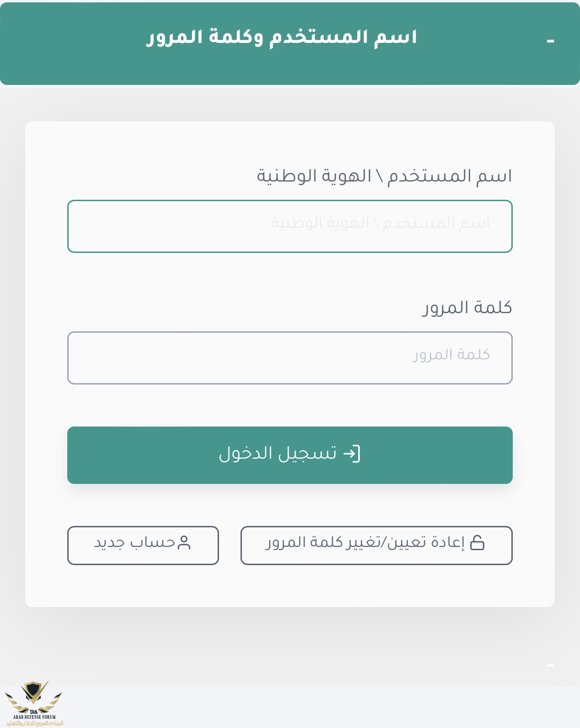Click the ARAB DEFENSE FORUM English logo caption
The image size is (580, 728).
coord(34,717)
